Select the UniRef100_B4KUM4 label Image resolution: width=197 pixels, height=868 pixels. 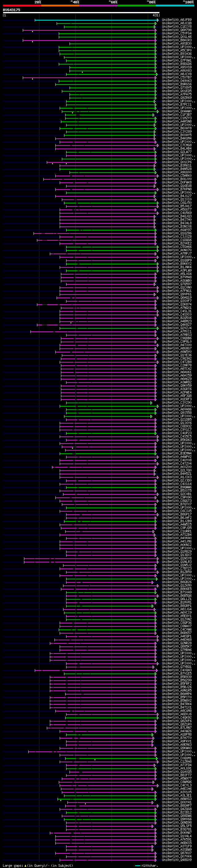point(177,139)
